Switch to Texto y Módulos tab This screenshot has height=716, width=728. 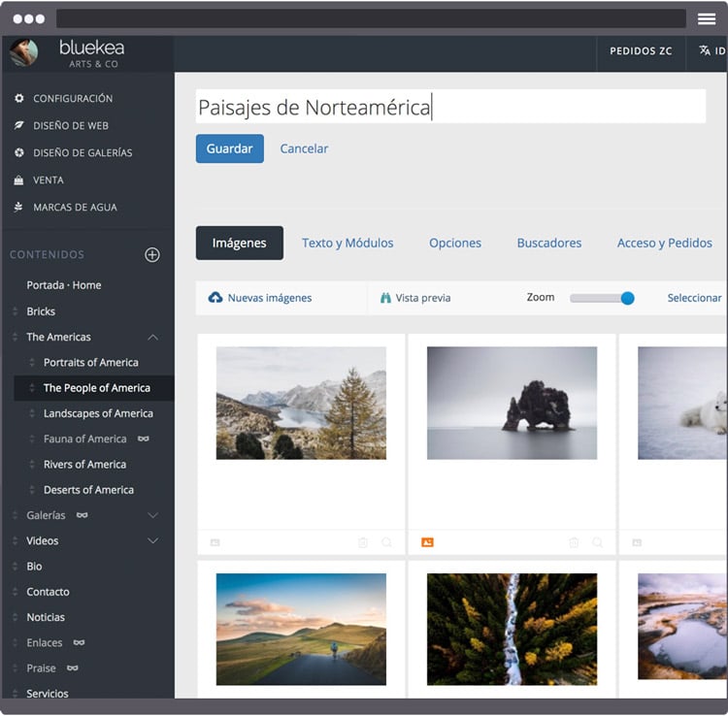(x=347, y=244)
